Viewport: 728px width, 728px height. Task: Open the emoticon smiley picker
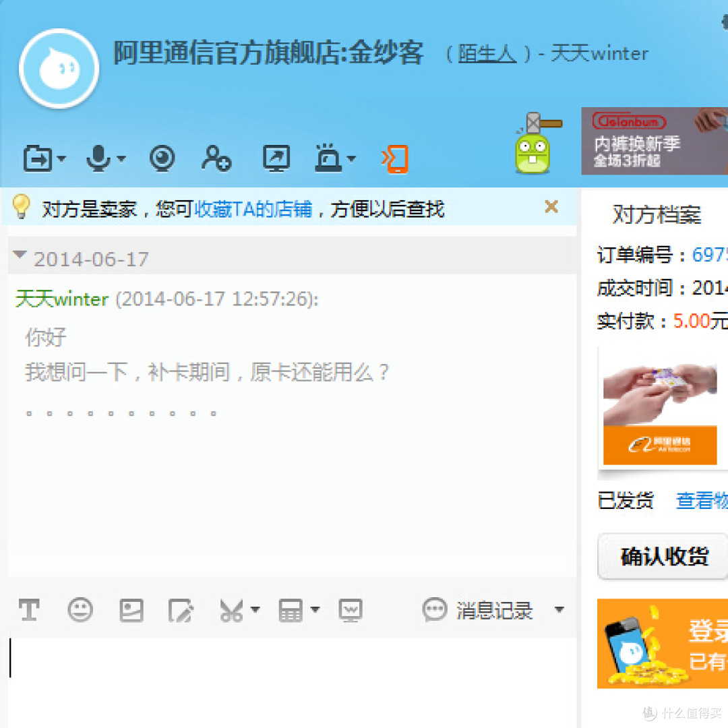click(x=80, y=609)
